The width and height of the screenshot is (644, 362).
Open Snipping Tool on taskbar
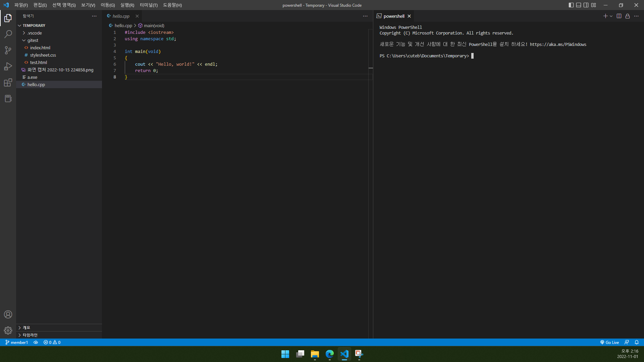(359, 354)
